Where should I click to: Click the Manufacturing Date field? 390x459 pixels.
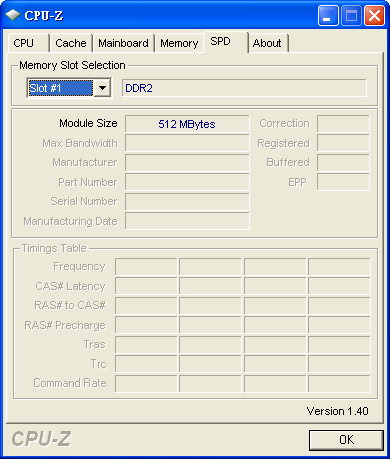coord(187,221)
